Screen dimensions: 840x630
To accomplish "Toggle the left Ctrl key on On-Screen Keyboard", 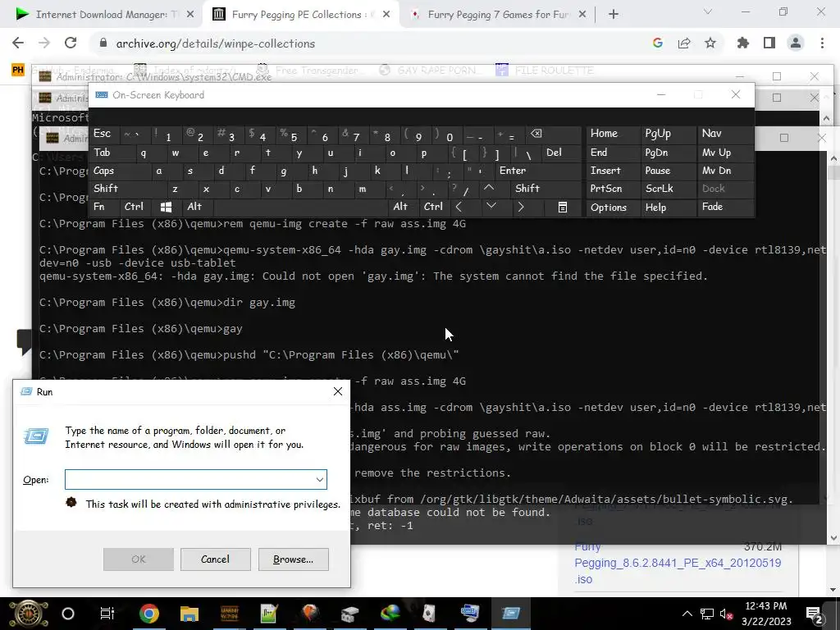I will 137,207.
